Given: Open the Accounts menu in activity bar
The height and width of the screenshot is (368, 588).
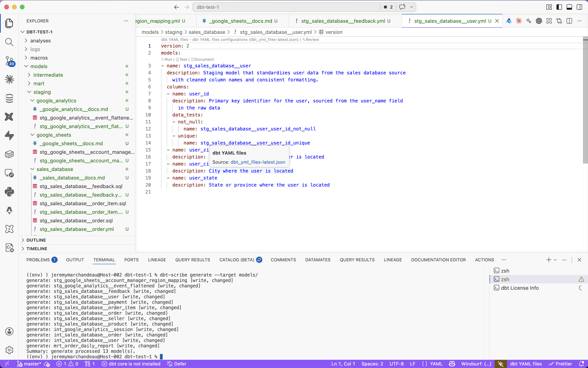Looking at the screenshot, I should (x=9, y=331).
